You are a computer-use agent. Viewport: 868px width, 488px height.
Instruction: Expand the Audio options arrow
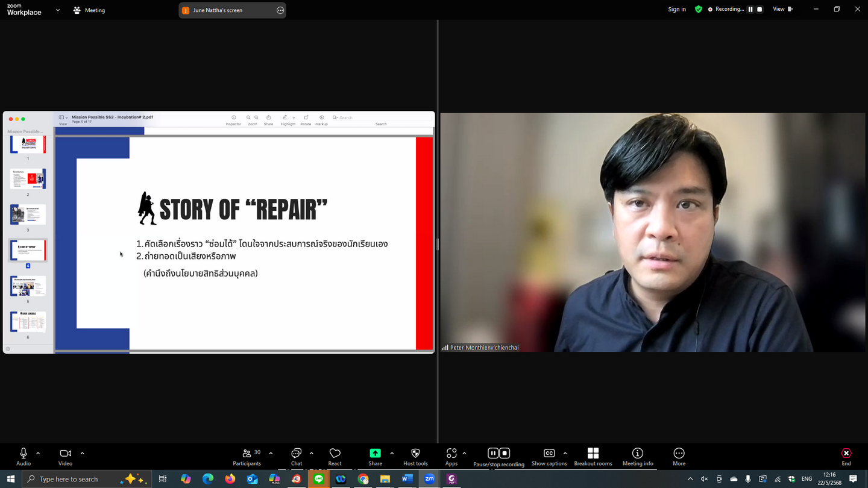pyautogui.click(x=38, y=453)
